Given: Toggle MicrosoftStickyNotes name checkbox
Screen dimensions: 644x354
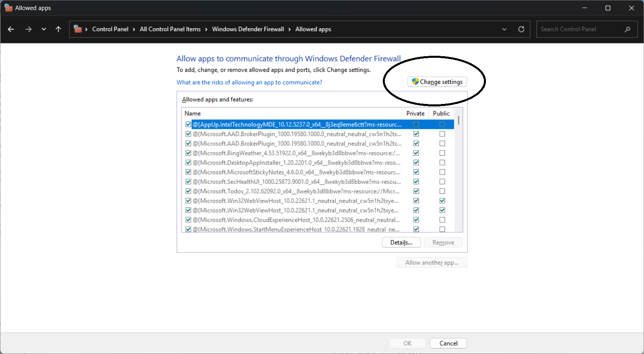Looking at the screenshot, I should (188, 172).
